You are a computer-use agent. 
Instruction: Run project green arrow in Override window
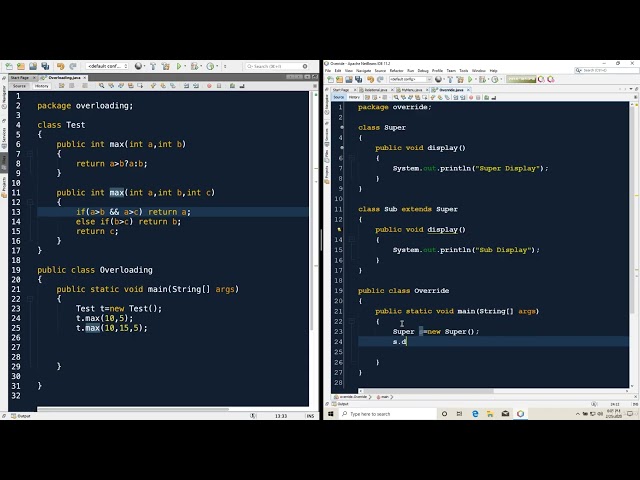click(x=470, y=80)
